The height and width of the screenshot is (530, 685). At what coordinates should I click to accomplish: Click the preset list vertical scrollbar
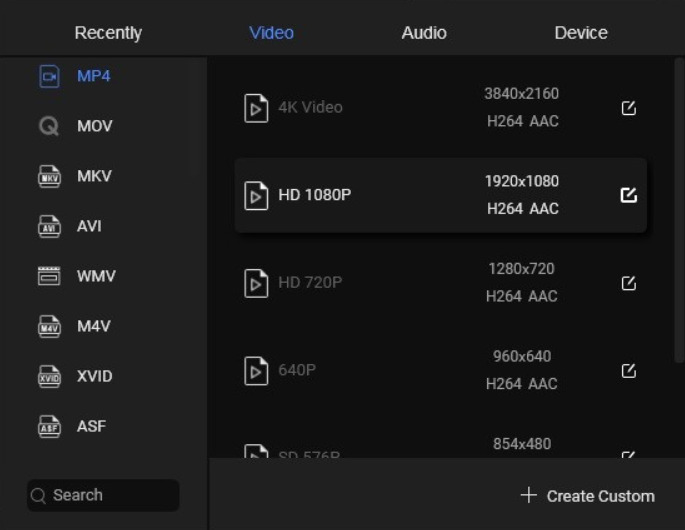click(x=678, y=210)
